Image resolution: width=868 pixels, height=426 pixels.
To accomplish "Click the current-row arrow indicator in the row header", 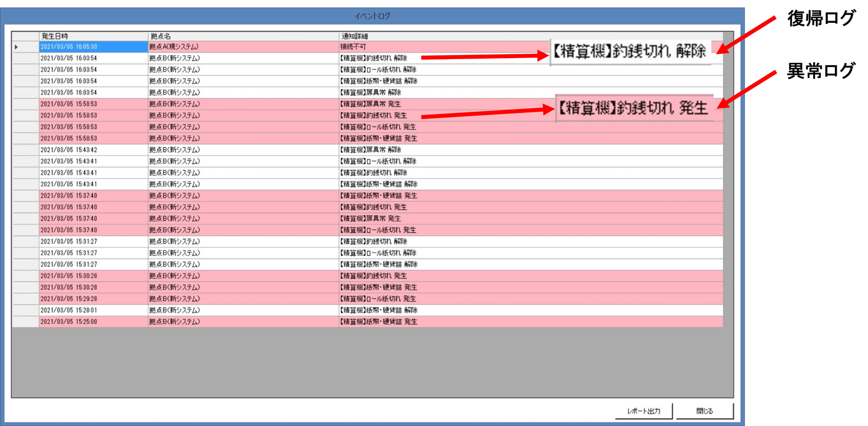I will 16,47.
